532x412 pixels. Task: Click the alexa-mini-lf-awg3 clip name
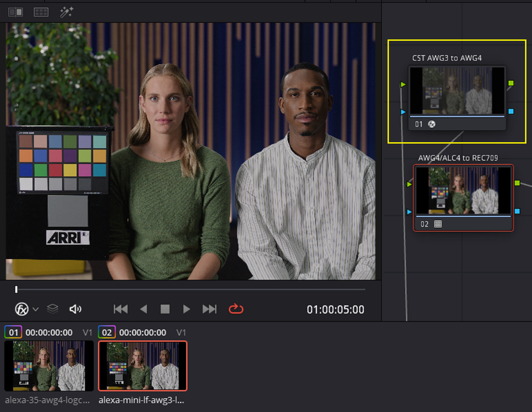[x=142, y=400]
